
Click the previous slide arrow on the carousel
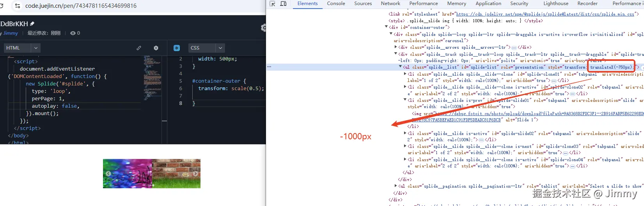click(108, 174)
